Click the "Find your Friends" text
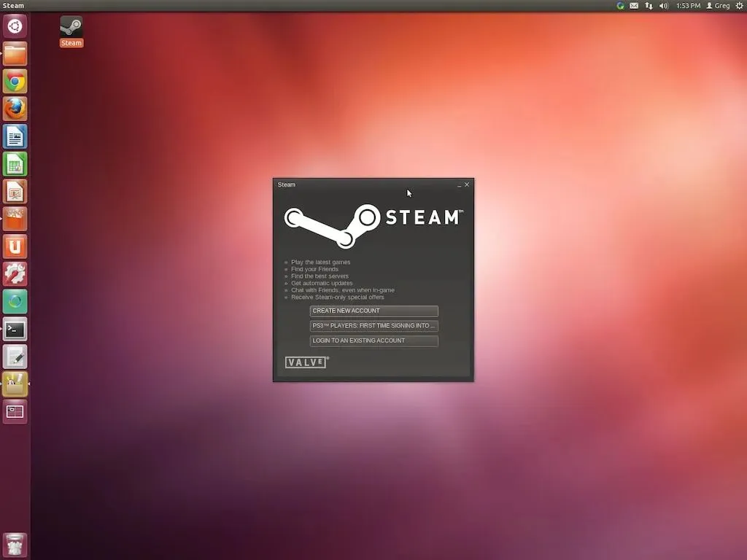Screen dimensions: 747x560 pyautogui.click(x=314, y=269)
